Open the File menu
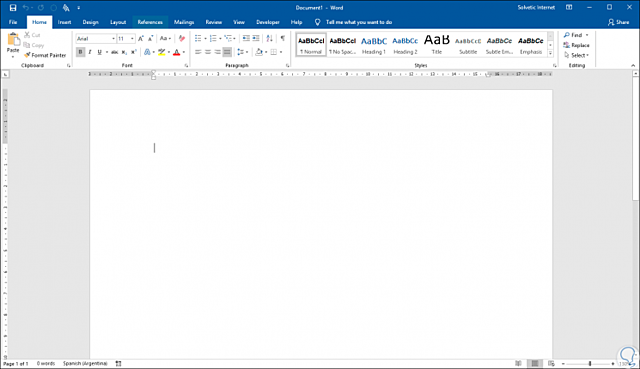 [x=13, y=22]
